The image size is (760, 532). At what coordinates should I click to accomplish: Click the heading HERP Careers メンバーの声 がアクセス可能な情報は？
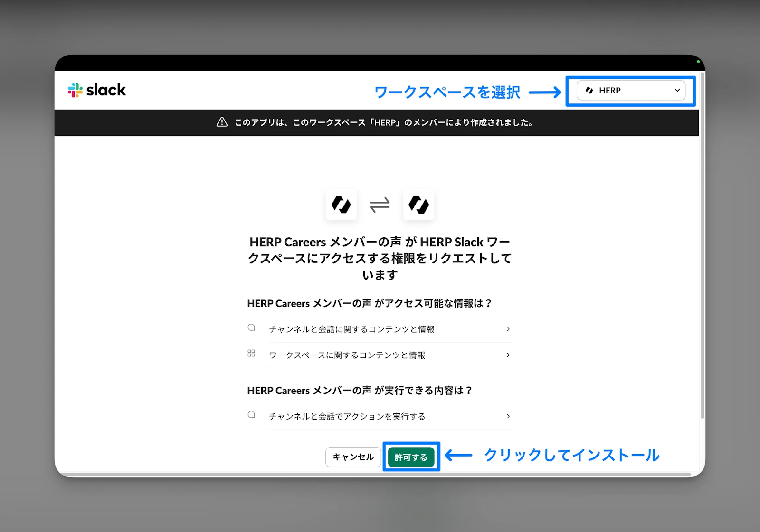[370, 303]
